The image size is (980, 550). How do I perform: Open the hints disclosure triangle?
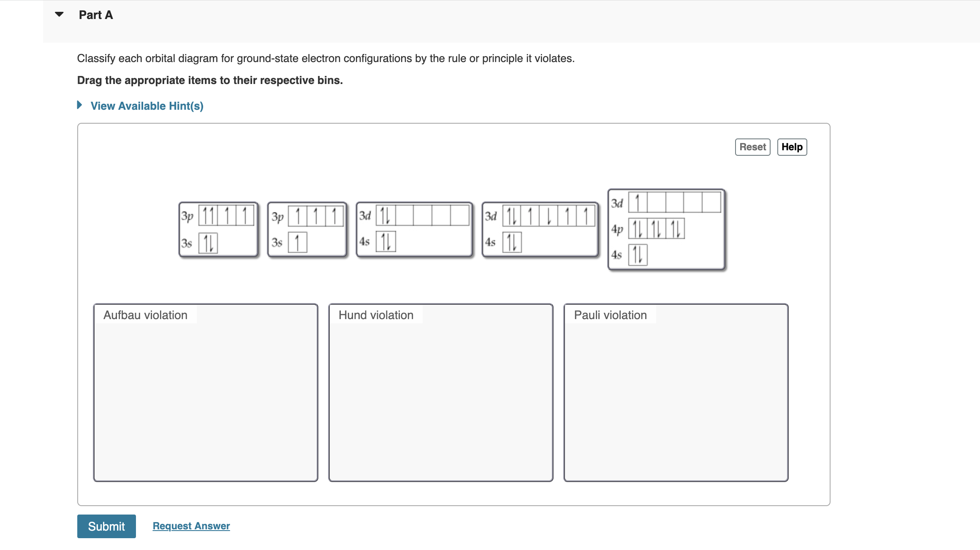[x=79, y=105]
